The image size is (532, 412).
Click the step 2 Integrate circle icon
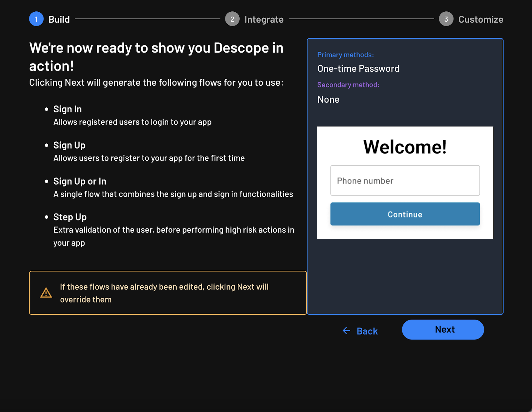pos(232,19)
